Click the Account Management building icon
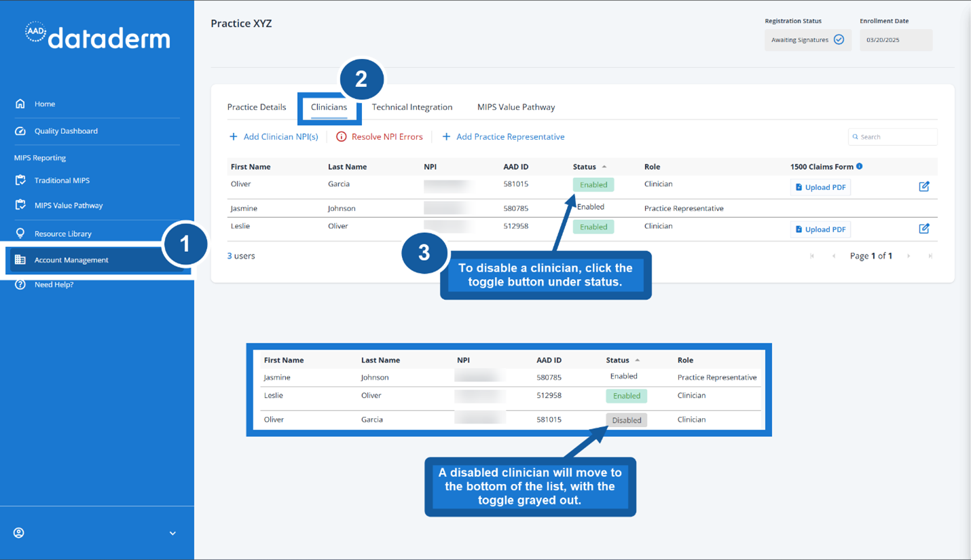971x560 pixels. click(x=19, y=259)
